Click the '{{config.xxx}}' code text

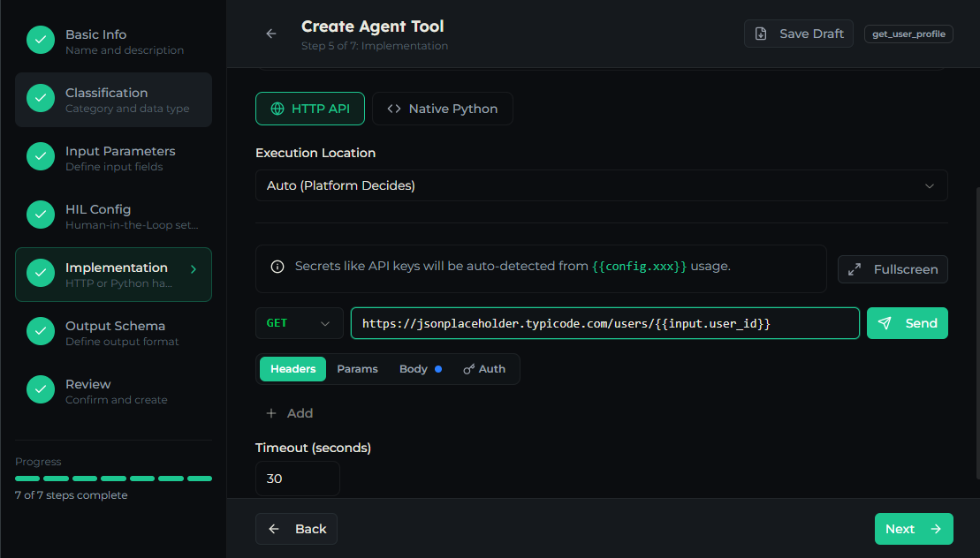pyautogui.click(x=639, y=267)
